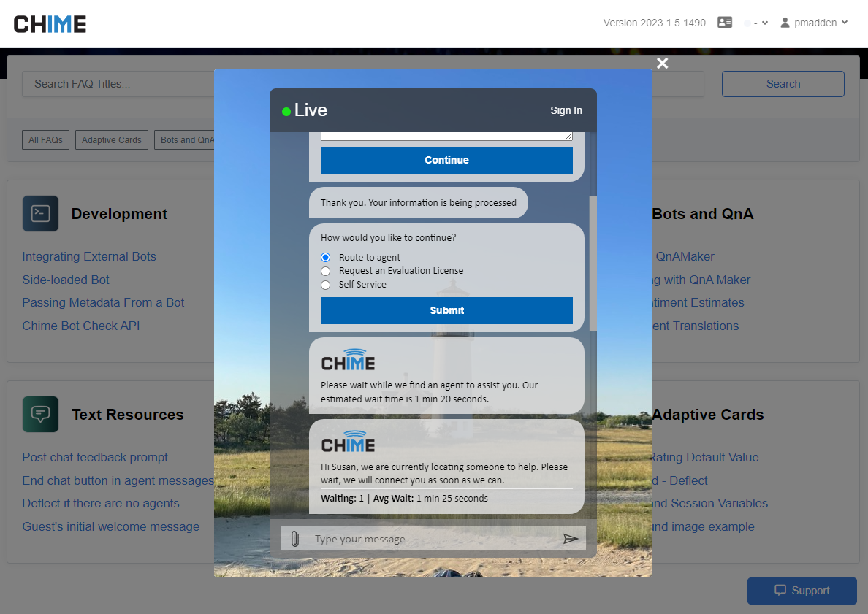Select the Route to agent option
Screen dimensions: 868x614
click(x=326, y=257)
